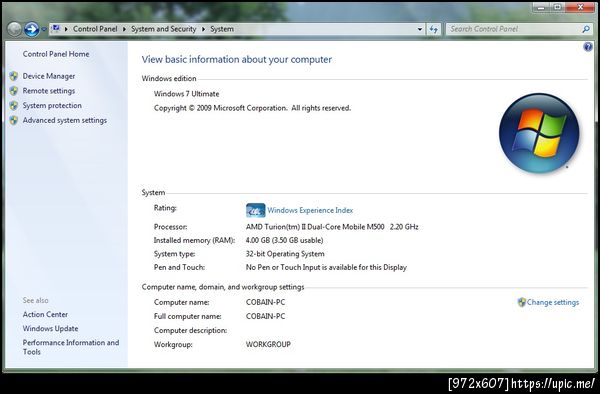Expand the arrow after Control Panel breadcrumb

pyautogui.click(x=124, y=29)
